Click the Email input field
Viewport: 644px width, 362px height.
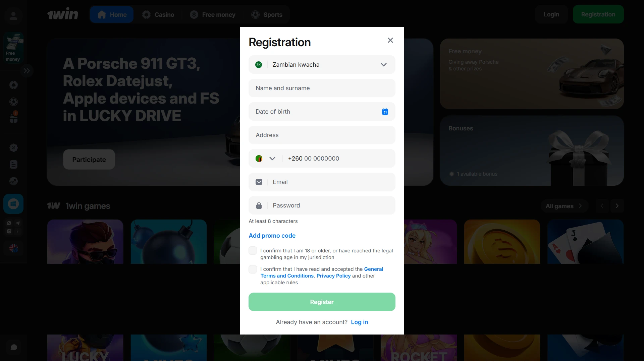[322, 182]
